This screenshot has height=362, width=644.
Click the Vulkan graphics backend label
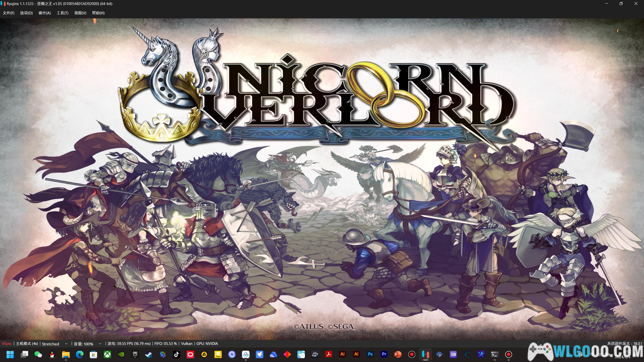point(186,344)
